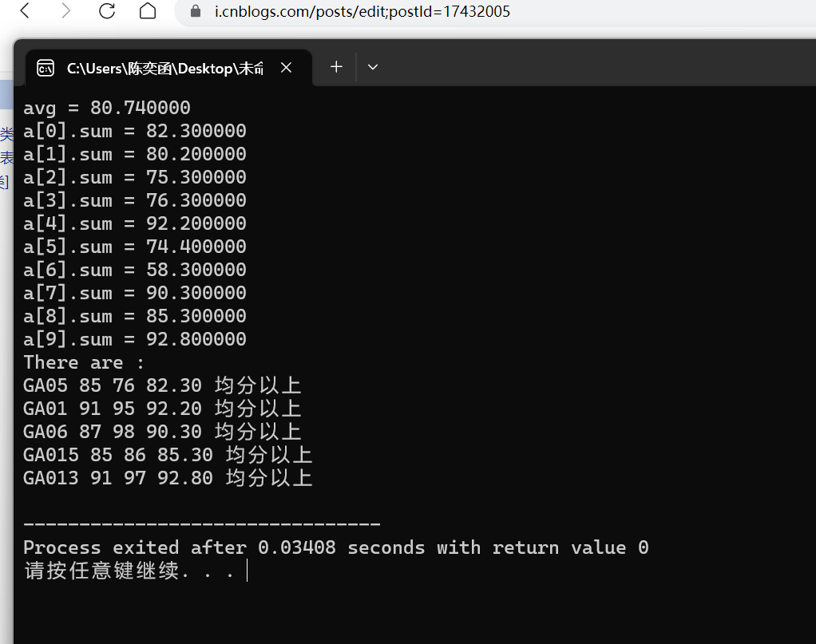
Task: Click the 'a[8].sum = 85.300000' line
Action: point(135,316)
